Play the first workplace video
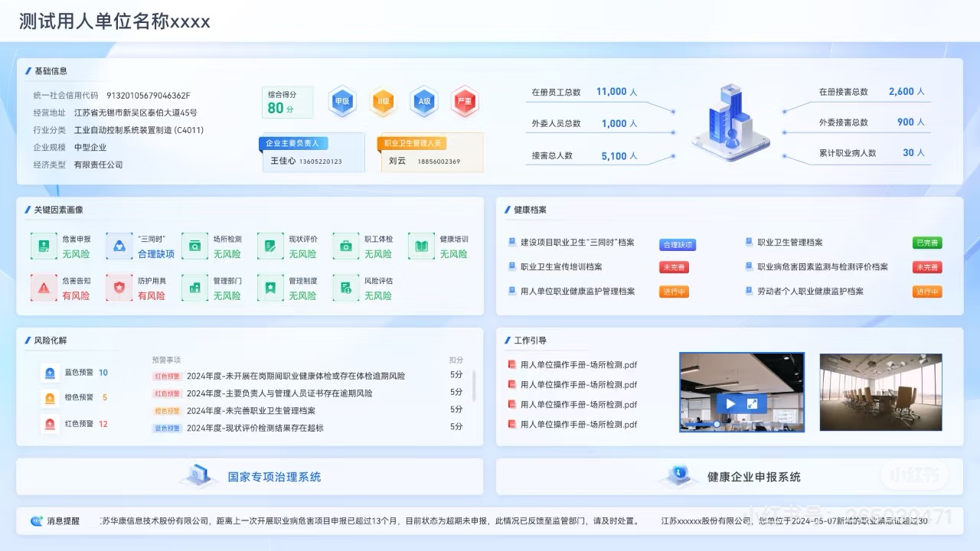This screenshot has height=551, width=980. coord(731,403)
